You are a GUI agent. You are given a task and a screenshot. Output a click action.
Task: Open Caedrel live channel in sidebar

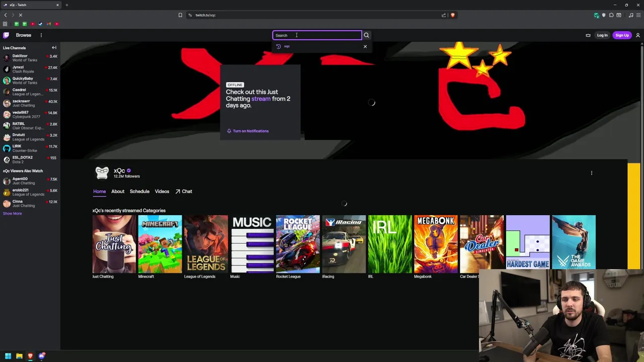click(30, 92)
